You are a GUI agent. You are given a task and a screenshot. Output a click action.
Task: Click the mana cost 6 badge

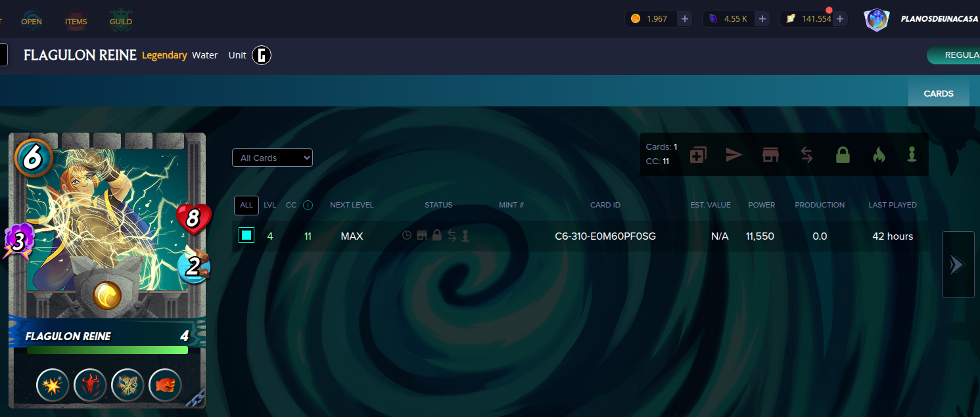pyautogui.click(x=33, y=158)
